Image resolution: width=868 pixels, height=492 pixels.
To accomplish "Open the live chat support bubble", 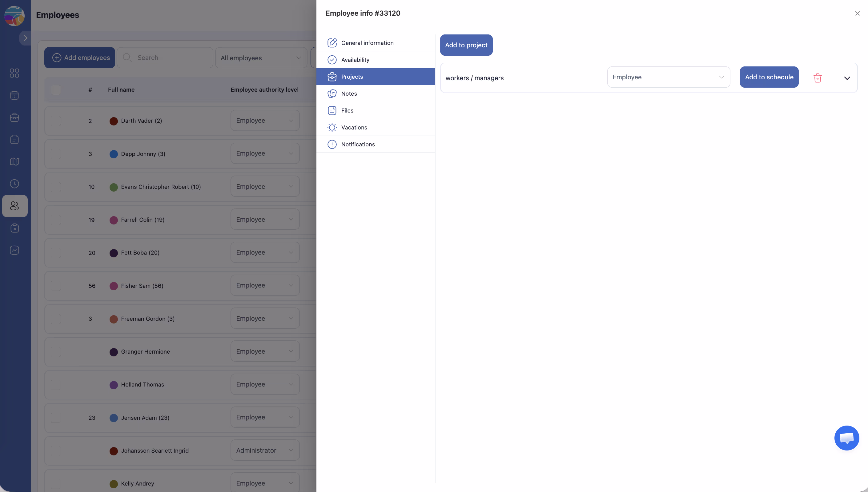I will click(846, 438).
